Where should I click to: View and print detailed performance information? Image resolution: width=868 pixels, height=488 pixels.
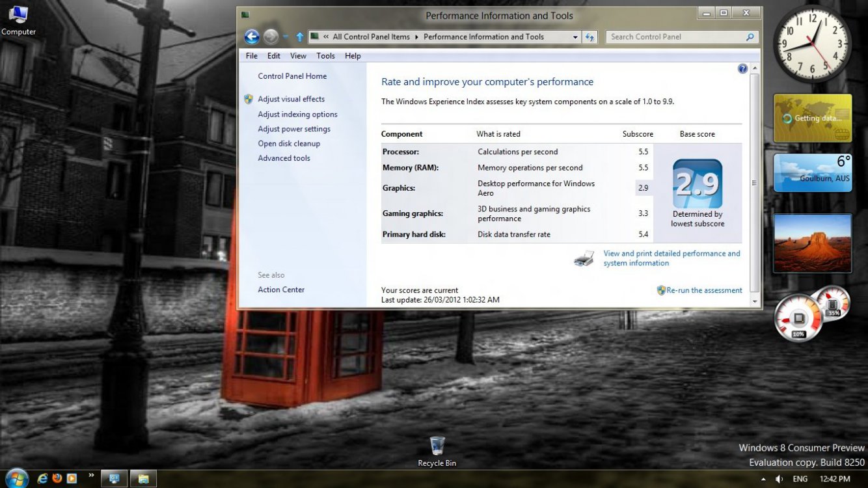click(671, 258)
